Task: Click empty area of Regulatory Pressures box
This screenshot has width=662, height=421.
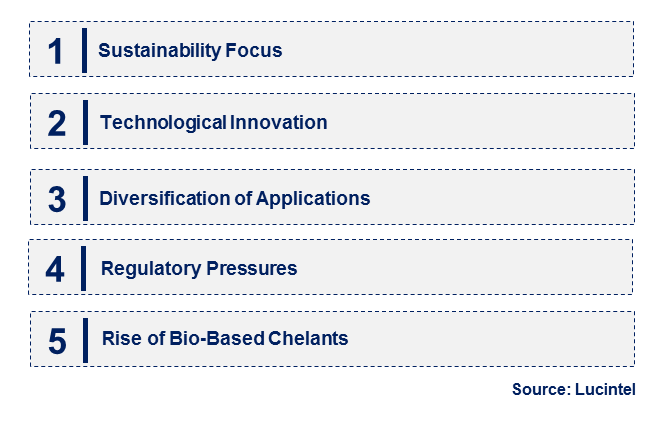Action: point(464,267)
